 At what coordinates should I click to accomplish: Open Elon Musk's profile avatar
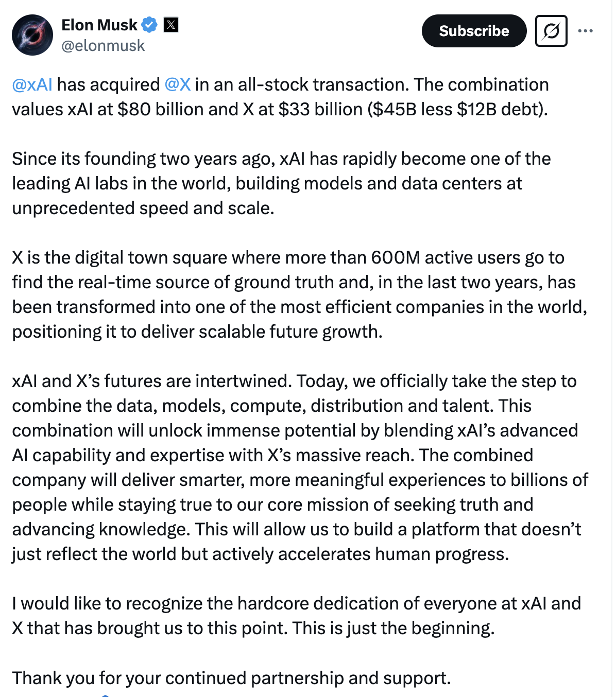tap(32, 35)
